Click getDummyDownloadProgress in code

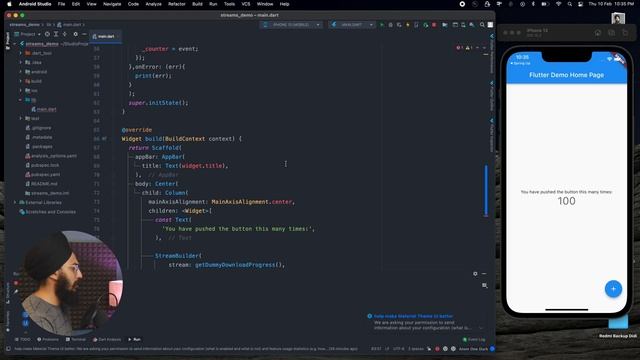pos(235,265)
